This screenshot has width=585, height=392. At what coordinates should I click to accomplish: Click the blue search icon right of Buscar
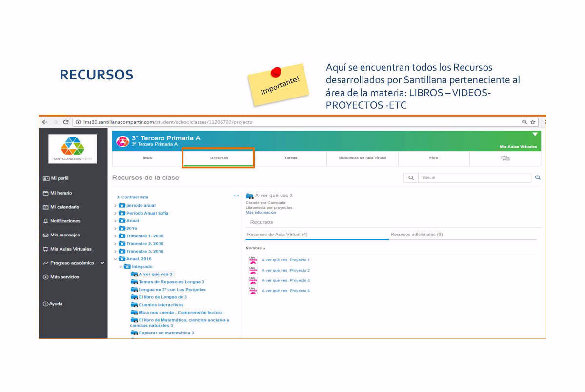pyautogui.click(x=538, y=177)
